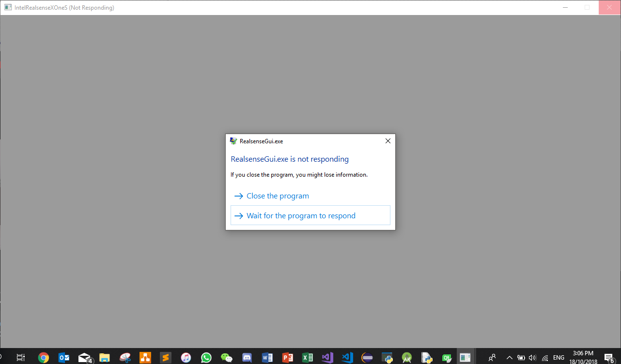
Task: Open Google Chrome from the taskbar
Action: [44, 357]
